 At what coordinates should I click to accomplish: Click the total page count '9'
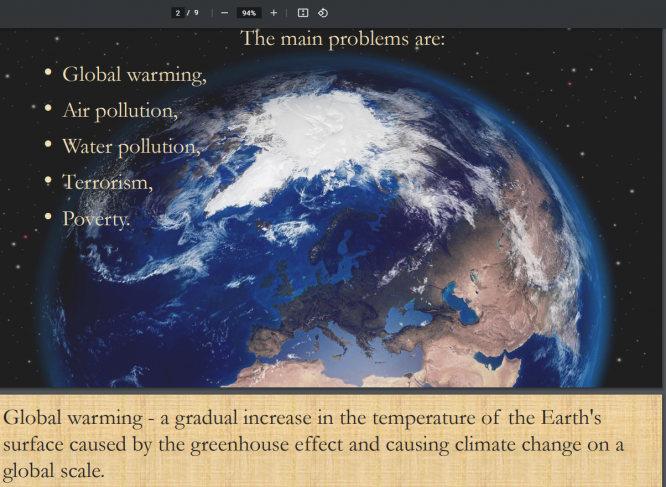tap(196, 13)
